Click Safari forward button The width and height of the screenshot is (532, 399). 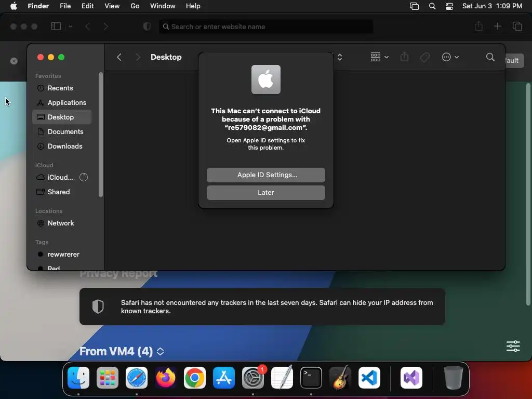pyautogui.click(x=106, y=26)
